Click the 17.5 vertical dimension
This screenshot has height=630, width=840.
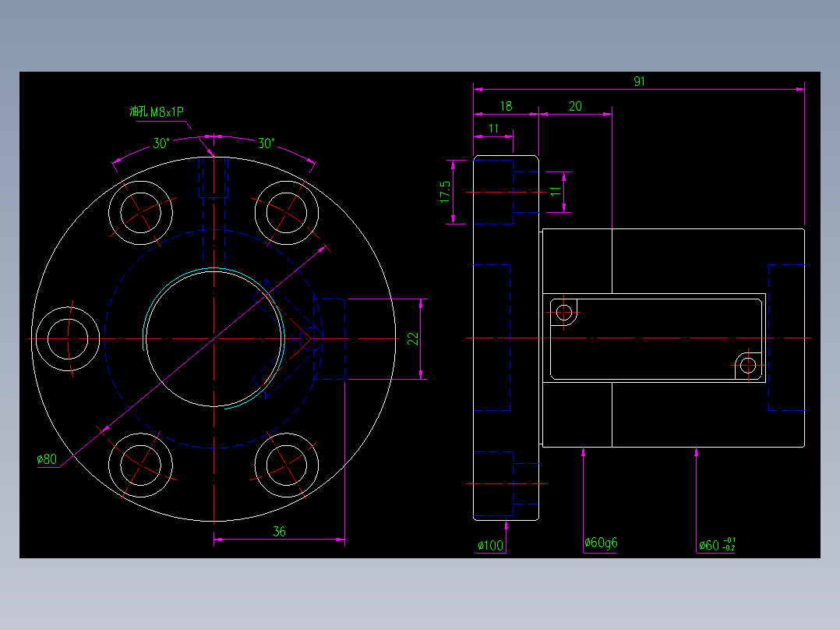point(445,191)
